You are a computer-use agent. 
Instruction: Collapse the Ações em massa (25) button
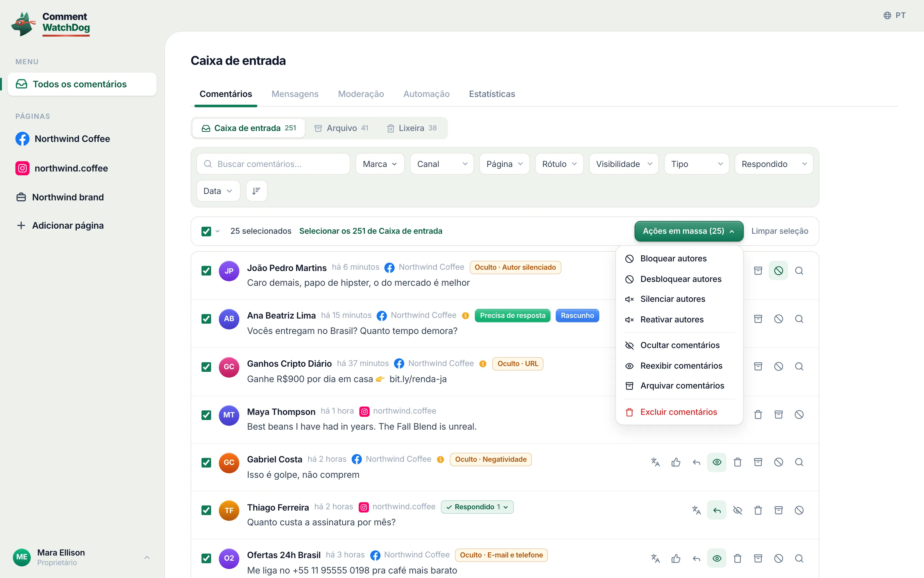point(689,231)
